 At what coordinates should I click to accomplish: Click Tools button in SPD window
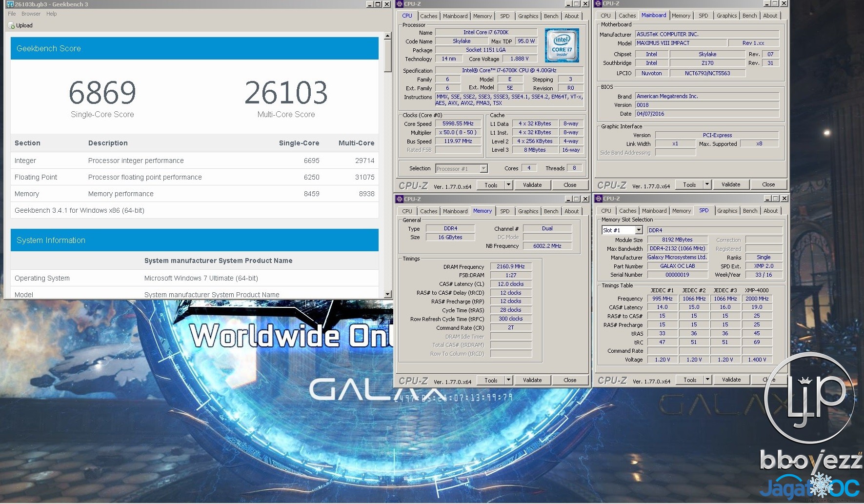689,380
